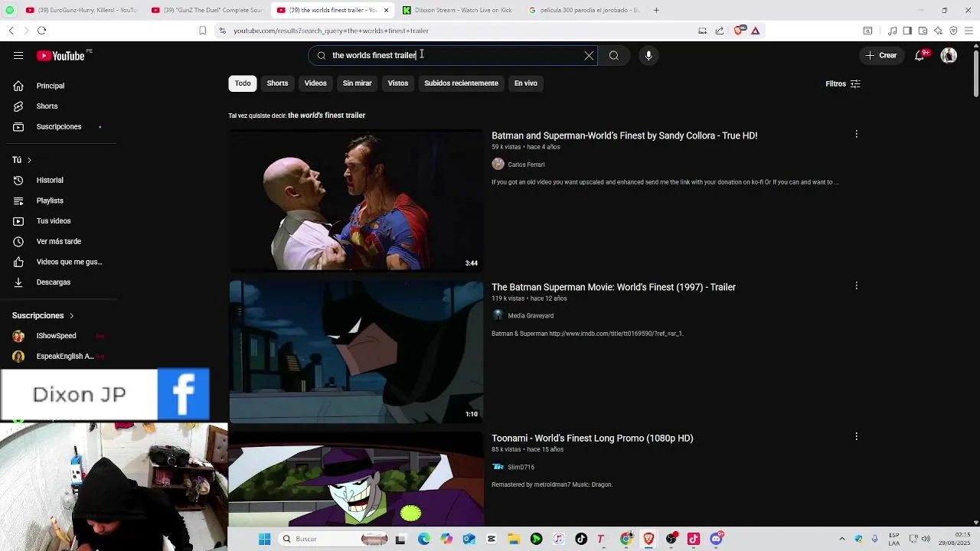Viewport: 980px width, 551px height.
Task: Click the magnifier search button
Action: click(614, 55)
